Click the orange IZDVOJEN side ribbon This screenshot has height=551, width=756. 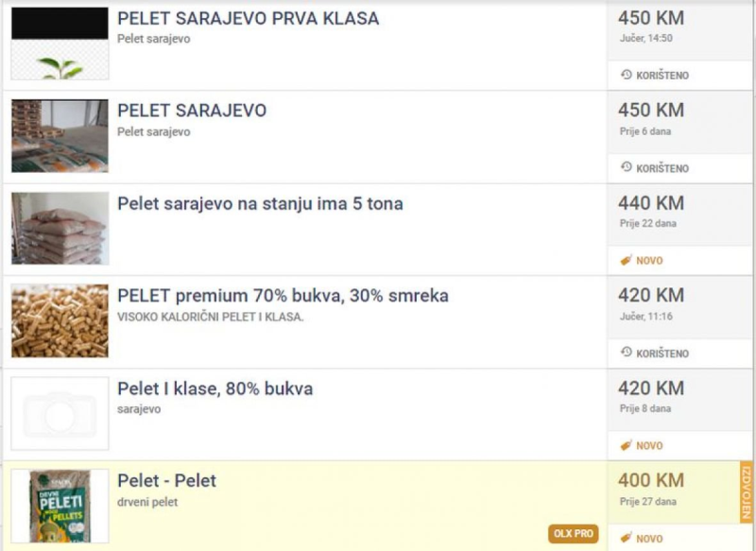point(747,491)
